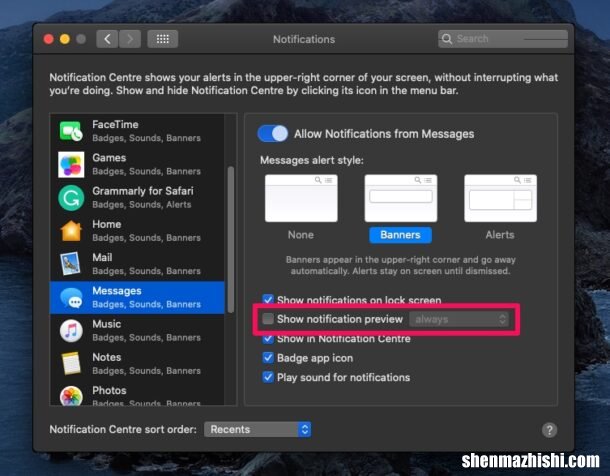
Task: Click the Notifications window title
Action: click(x=304, y=39)
